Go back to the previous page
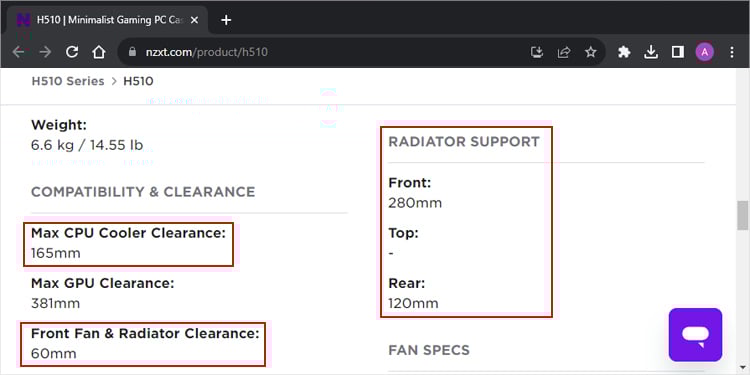The width and height of the screenshot is (750, 375). coord(19,52)
